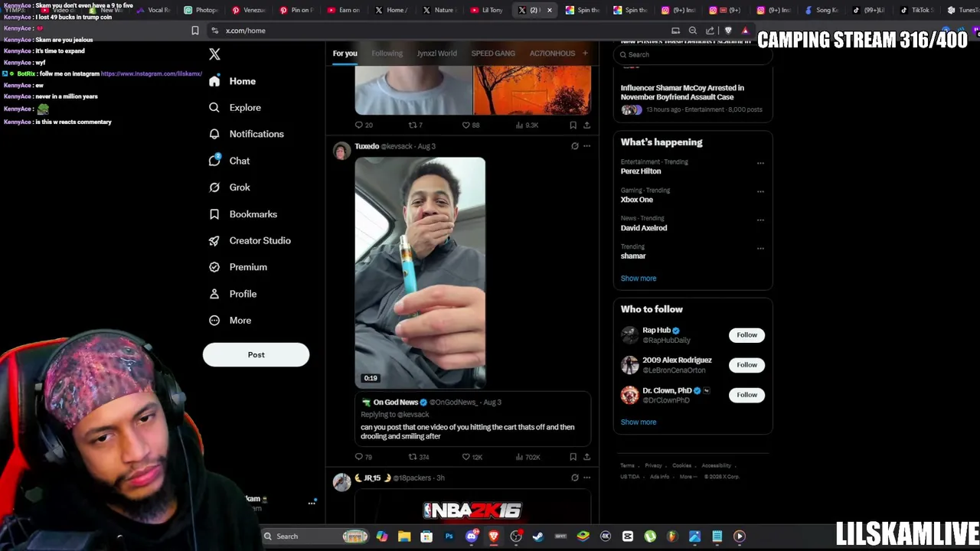Like the post with 88 likes
The image size is (980, 551).
click(470, 125)
